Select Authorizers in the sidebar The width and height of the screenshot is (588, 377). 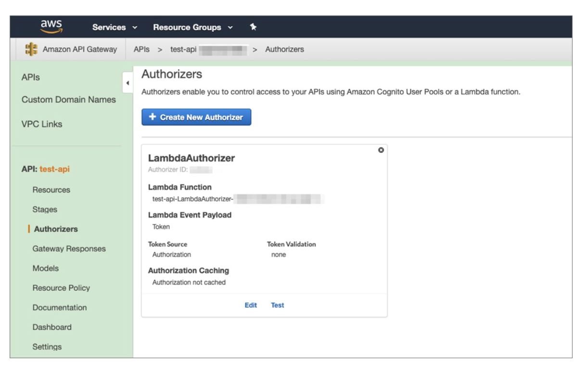[x=56, y=229]
